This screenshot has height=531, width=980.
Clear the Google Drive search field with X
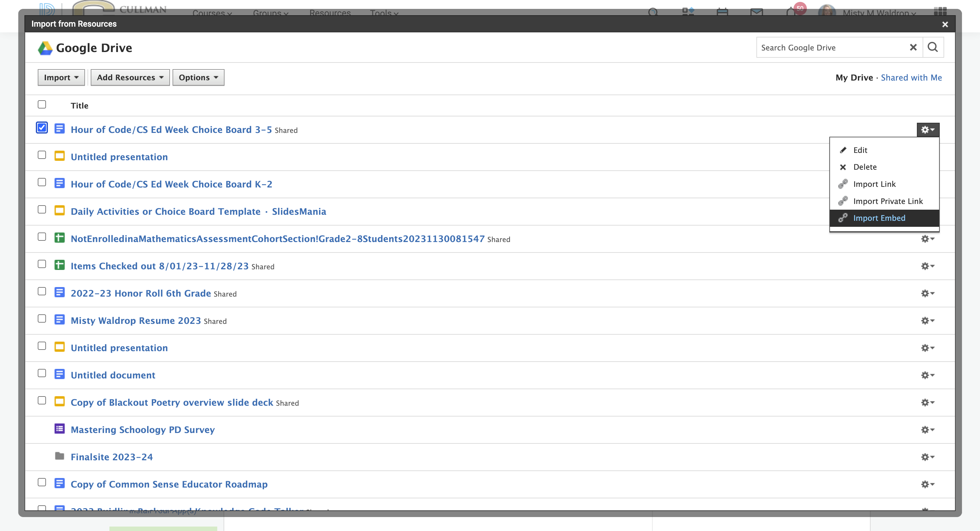[x=913, y=48]
